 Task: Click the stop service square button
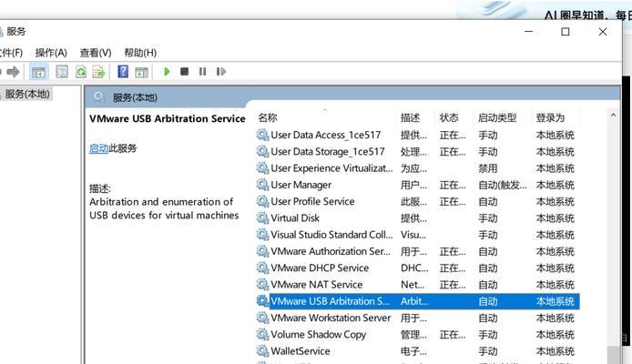(x=185, y=72)
